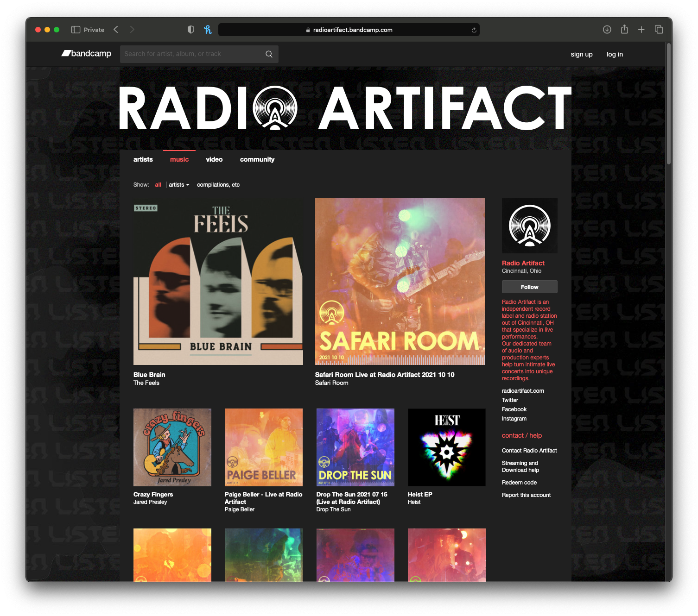Image resolution: width=698 pixels, height=616 pixels.
Task: Show tab overview icon
Action: click(x=659, y=30)
